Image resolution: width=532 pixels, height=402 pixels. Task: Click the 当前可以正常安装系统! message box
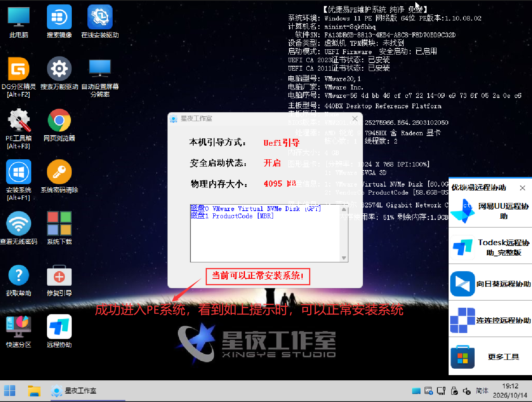(x=258, y=276)
